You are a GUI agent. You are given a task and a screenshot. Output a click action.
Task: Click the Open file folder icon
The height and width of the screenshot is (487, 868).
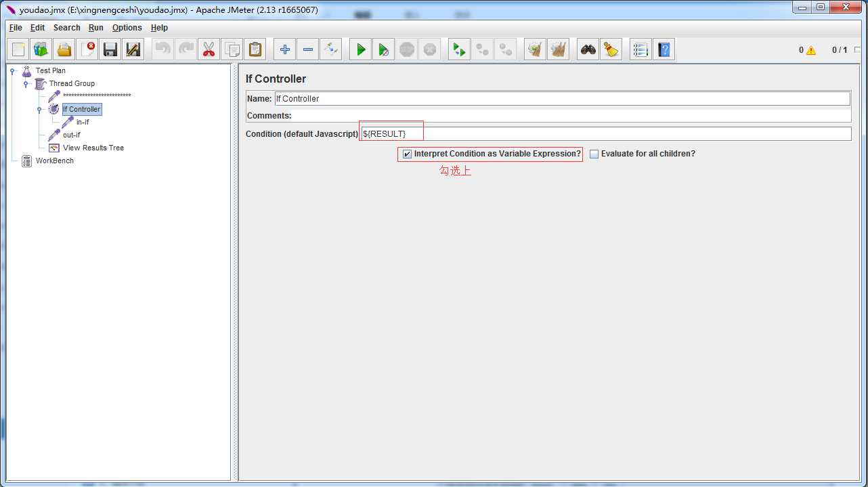[64, 49]
